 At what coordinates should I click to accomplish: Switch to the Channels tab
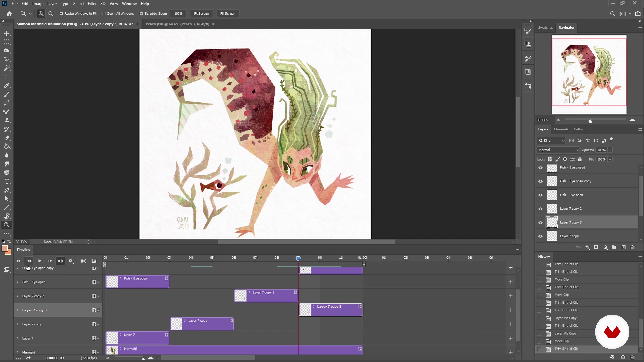point(561,129)
